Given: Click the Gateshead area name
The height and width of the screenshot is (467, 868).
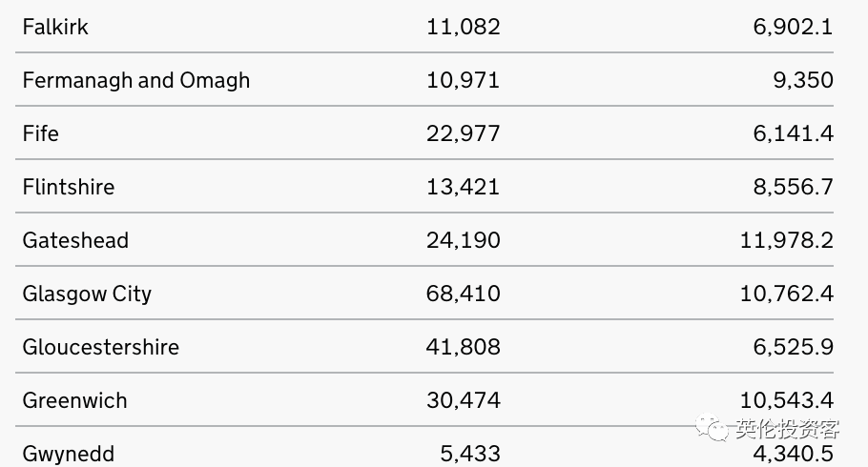Looking at the screenshot, I should coord(76,240).
